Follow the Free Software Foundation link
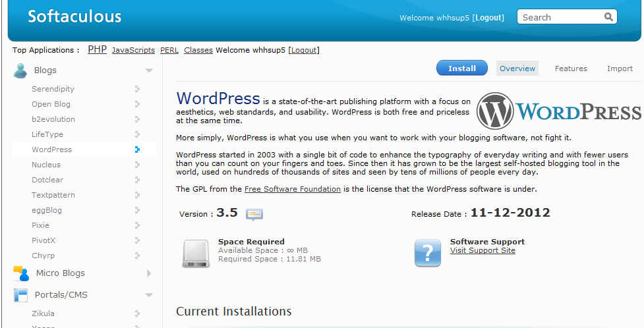The width and height of the screenshot is (644, 328). click(x=292, y=189)
